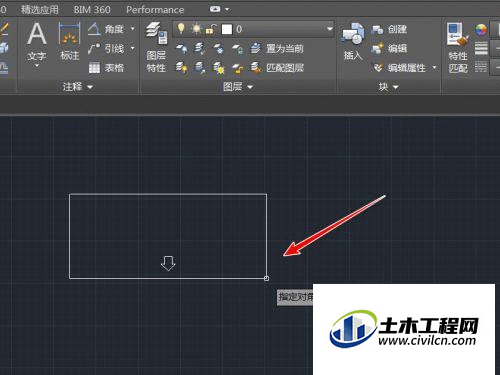500x375 pixels.
Task: Click the layer Unlock padlock icon
Action: tap(237, 69)
